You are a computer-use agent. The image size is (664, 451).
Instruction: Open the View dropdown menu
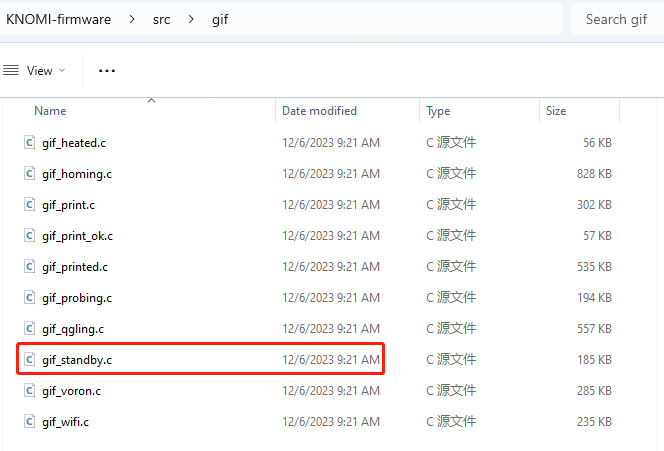pyautogui.click(x=34, y=71)
